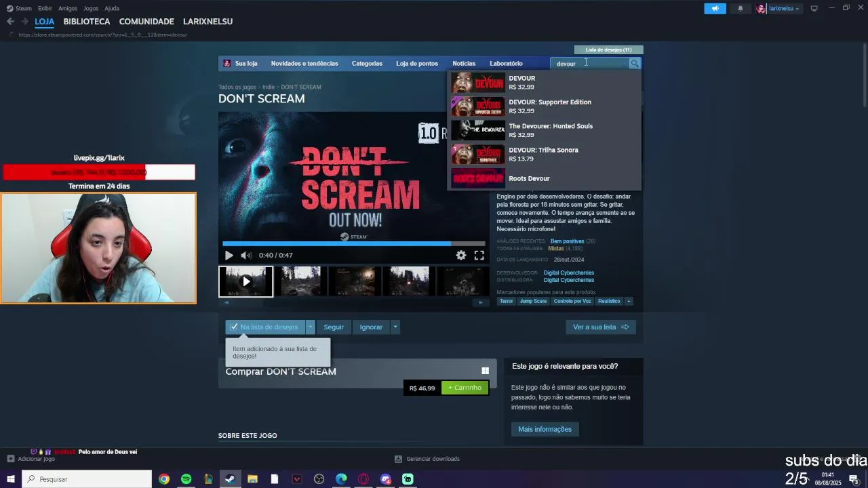868x488 pixels.
Task: Open the Jogos menu
Action: tap(91, 8)
